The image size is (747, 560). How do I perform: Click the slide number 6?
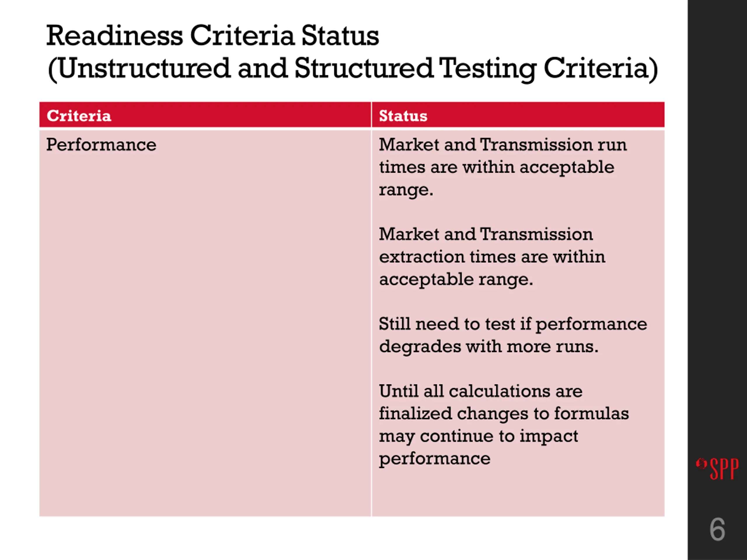pos(717,529)
